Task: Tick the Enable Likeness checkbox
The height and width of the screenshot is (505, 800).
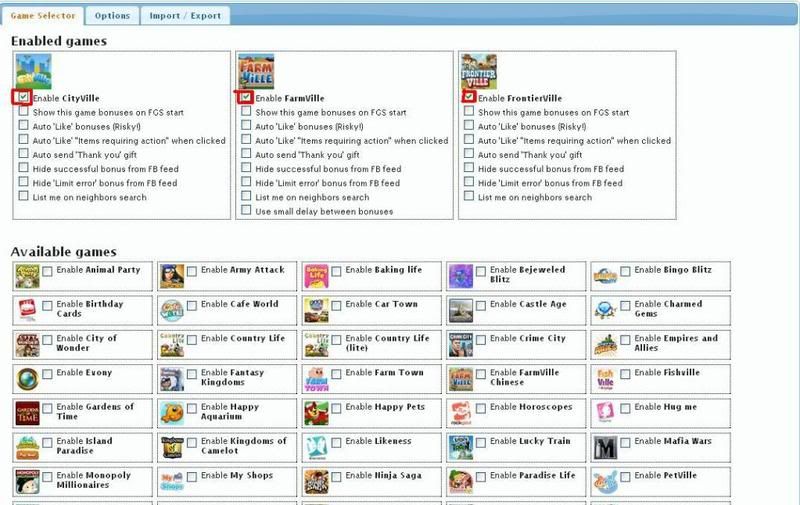Action: coord(336,442)
